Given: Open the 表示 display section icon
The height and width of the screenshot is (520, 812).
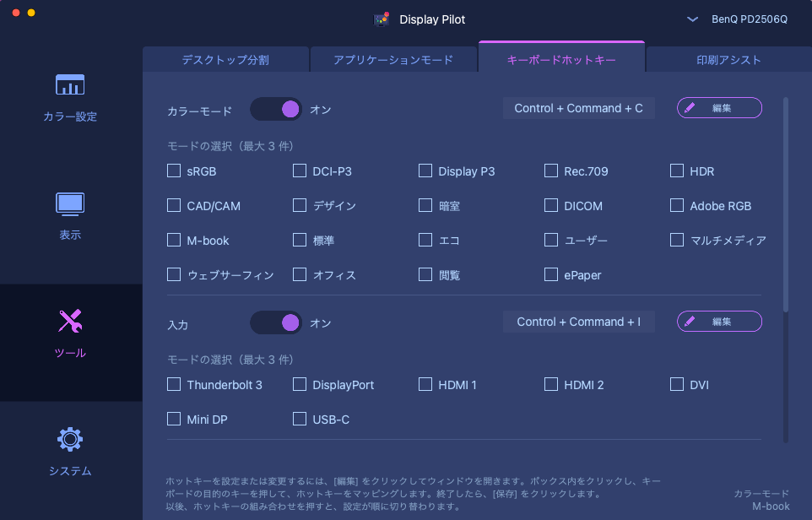Looking at the screenshot, I should (70, 204).
